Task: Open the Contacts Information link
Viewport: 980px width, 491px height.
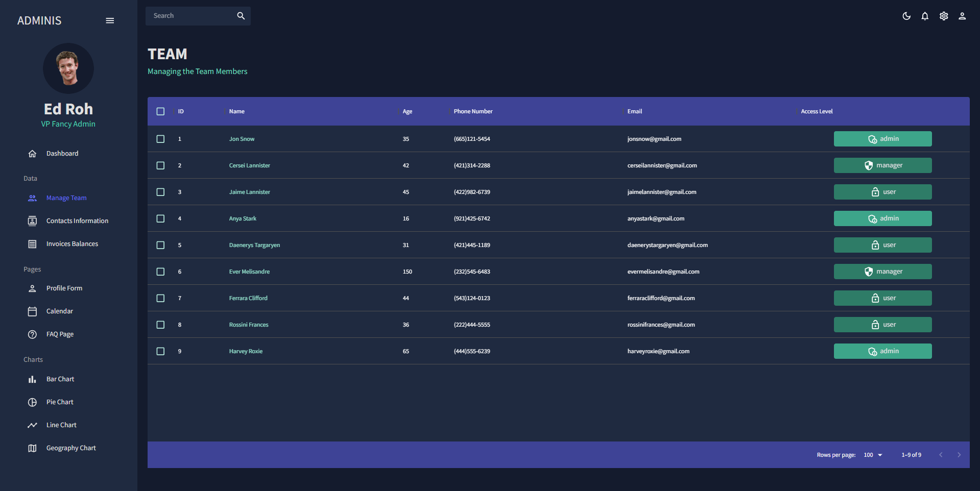Action: pos(77,220)
